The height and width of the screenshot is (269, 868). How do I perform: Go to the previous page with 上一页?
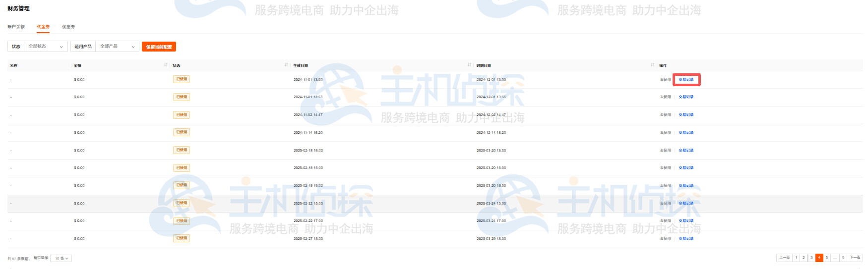(x=784, y=258)
